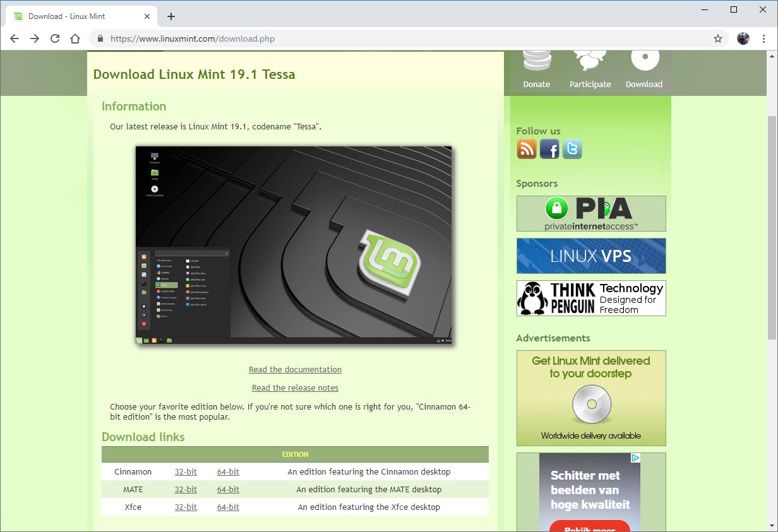Open the Chrome profile avatar
Screen dimensions: 778x532
(743, 38)
